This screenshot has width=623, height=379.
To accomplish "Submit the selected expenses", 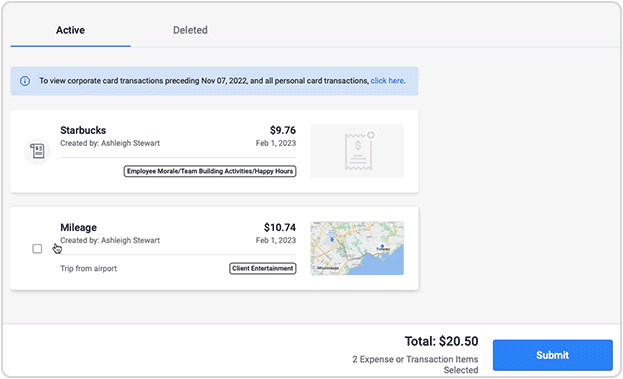I will [x=552, y=355].
